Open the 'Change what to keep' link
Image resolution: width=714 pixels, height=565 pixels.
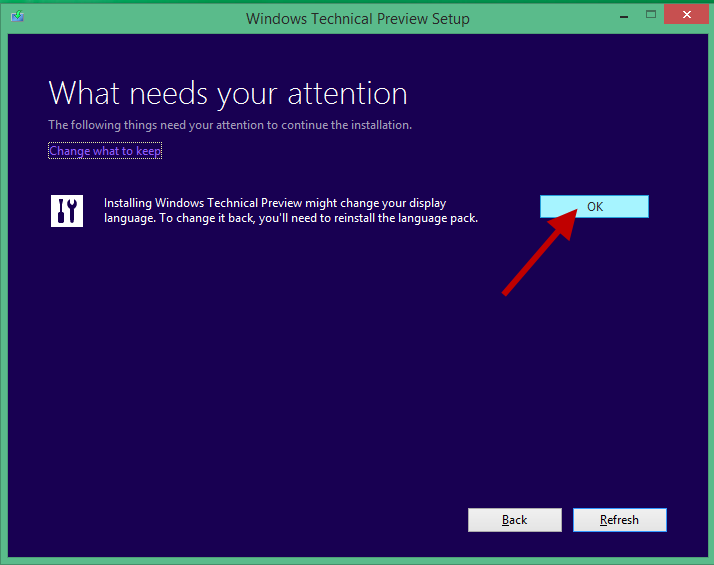click(x=105, y=151)
